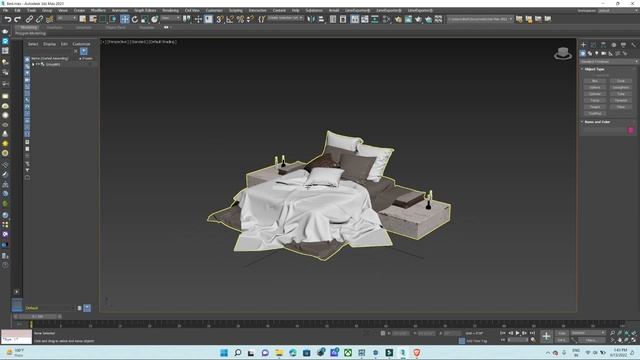Open the Selection Filter dropdown

(x=67, y=18)
